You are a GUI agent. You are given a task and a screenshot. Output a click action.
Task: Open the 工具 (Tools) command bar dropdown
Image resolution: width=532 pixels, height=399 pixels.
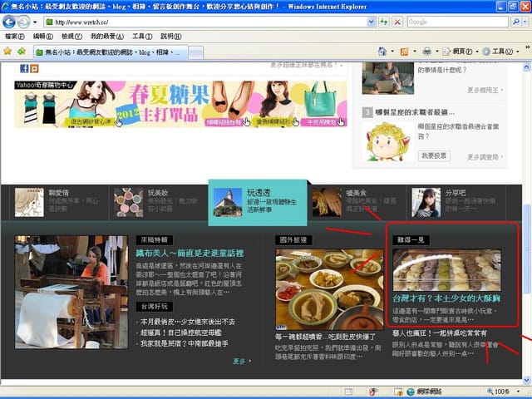tap(500, 52)
